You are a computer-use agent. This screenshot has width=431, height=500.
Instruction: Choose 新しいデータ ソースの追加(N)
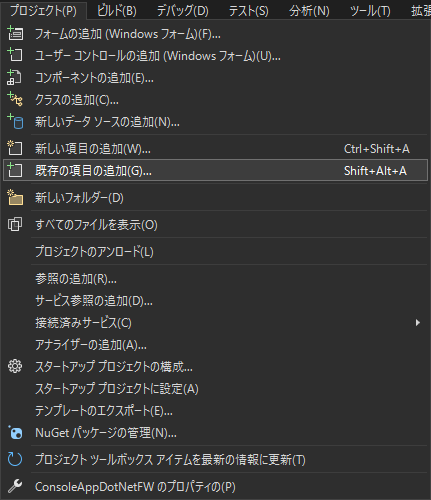[x=215, y=122]
